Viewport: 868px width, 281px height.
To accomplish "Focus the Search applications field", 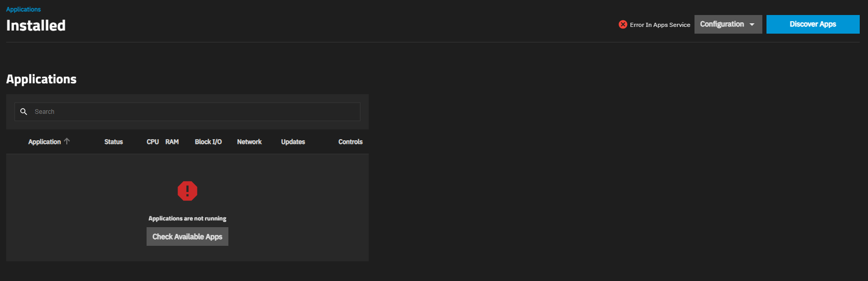I will pyautogui.click(x=187, y=112).
